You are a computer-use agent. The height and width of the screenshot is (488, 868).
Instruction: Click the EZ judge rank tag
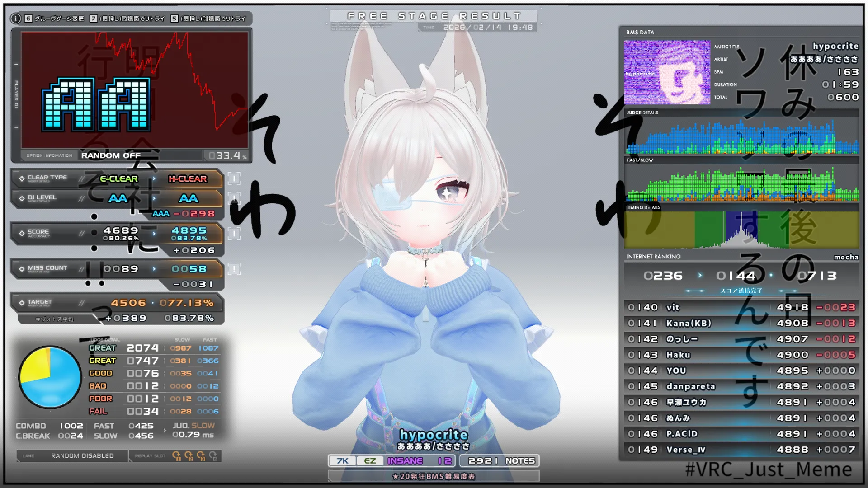370,461
